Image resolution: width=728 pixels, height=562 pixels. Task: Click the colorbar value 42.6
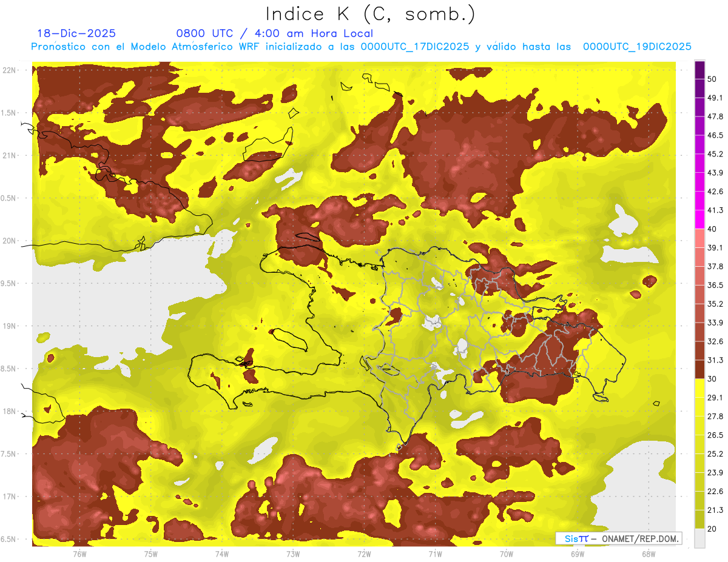click(716, 191)
